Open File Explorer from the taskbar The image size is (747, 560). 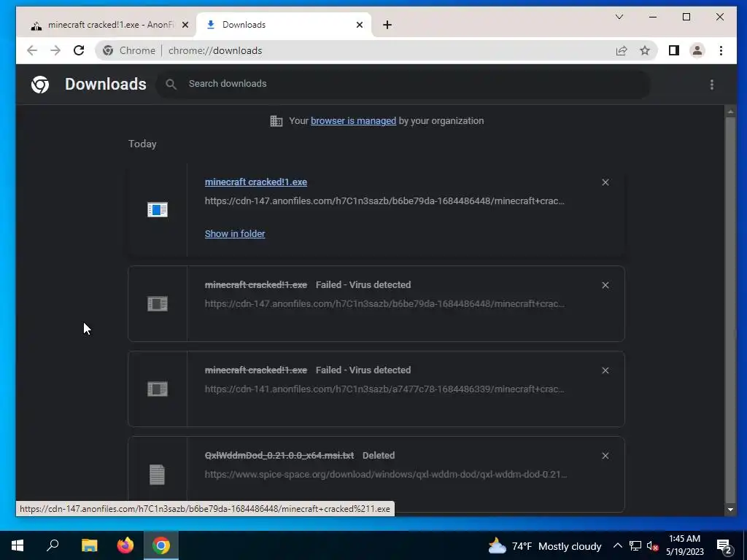tap(89, 545)
